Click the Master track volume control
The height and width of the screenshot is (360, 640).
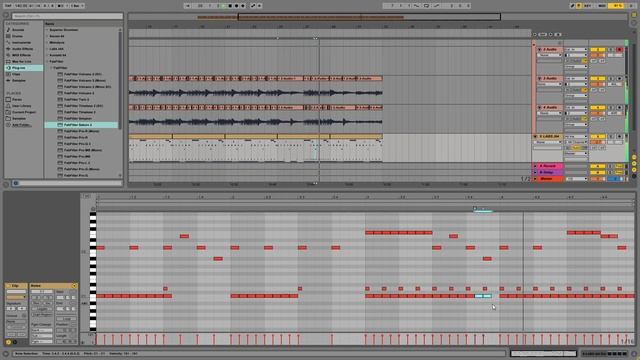point(597,179)
